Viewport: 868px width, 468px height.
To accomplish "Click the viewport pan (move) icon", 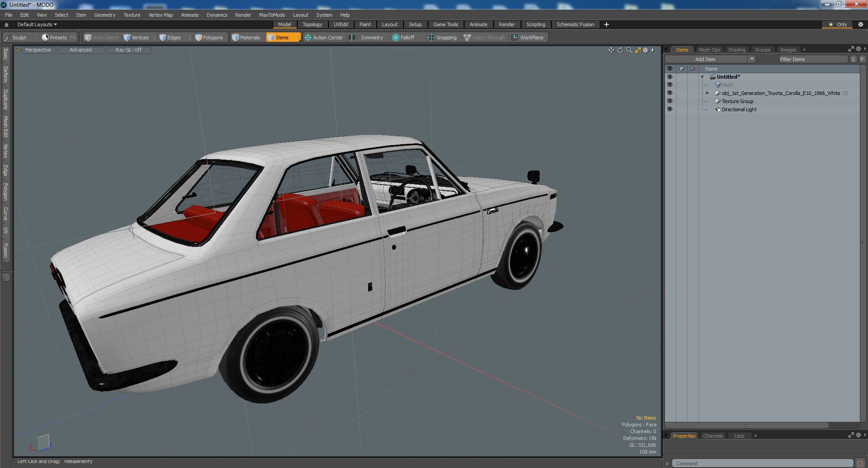I will 611,50.
